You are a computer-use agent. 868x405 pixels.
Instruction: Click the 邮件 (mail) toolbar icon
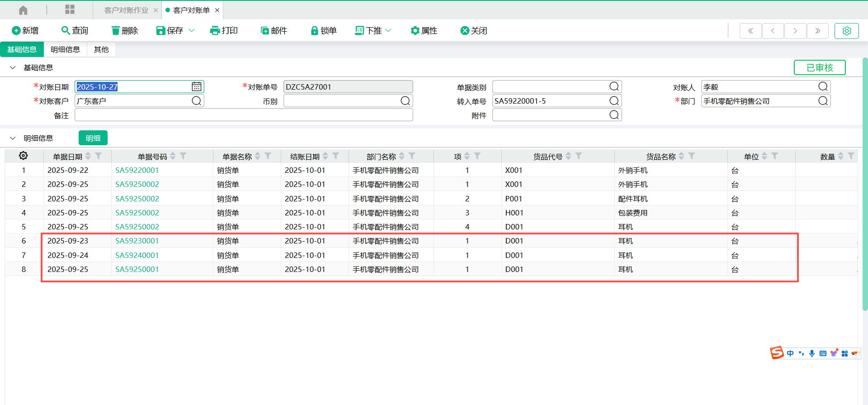pos(265,30)
